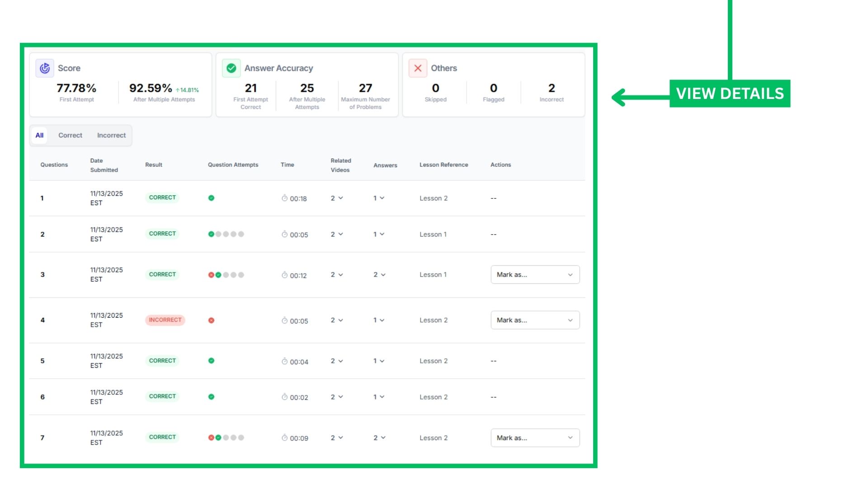Expand Related Videos chevron for question 2
The width and height of the screenshot is (868, 488).
point(340,234)
